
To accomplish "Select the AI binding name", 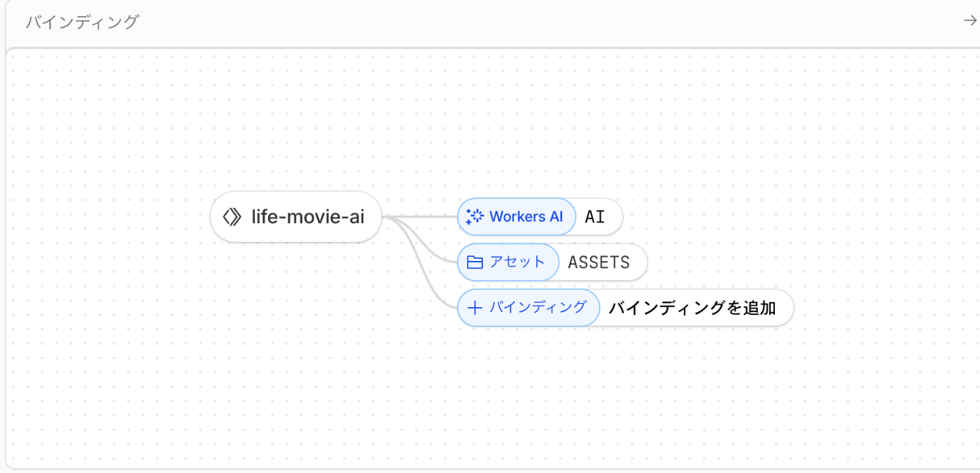I will pos(594,217).
